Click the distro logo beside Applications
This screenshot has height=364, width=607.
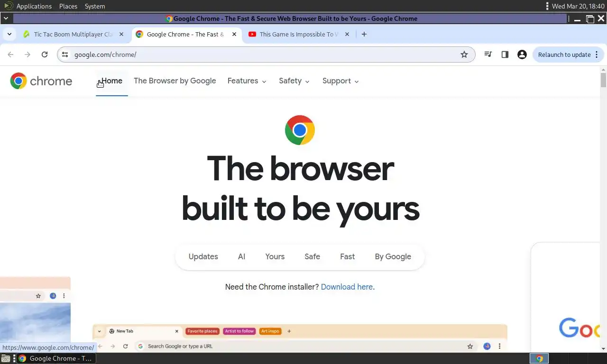tap(8, 6)
